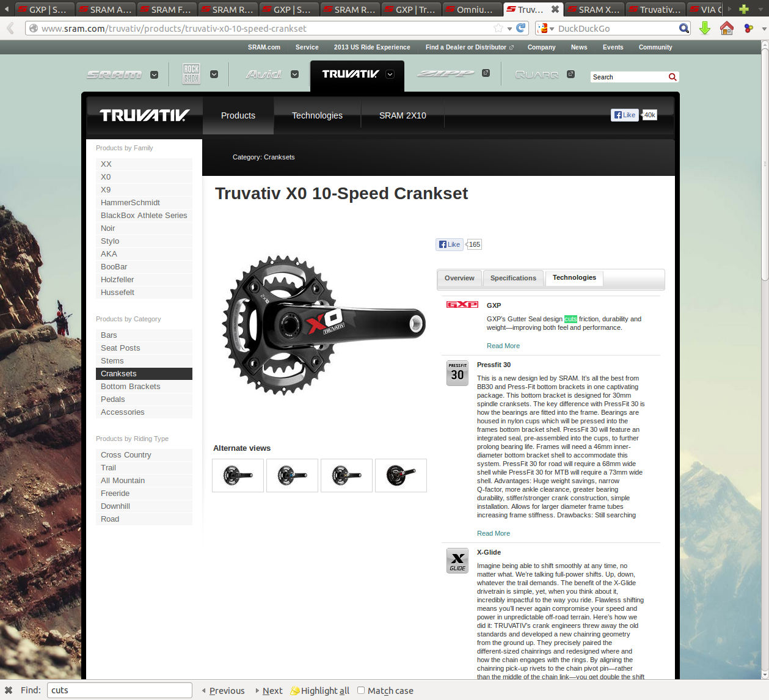
Task: Open the SRAM brand logo
Action: point(114,75)
